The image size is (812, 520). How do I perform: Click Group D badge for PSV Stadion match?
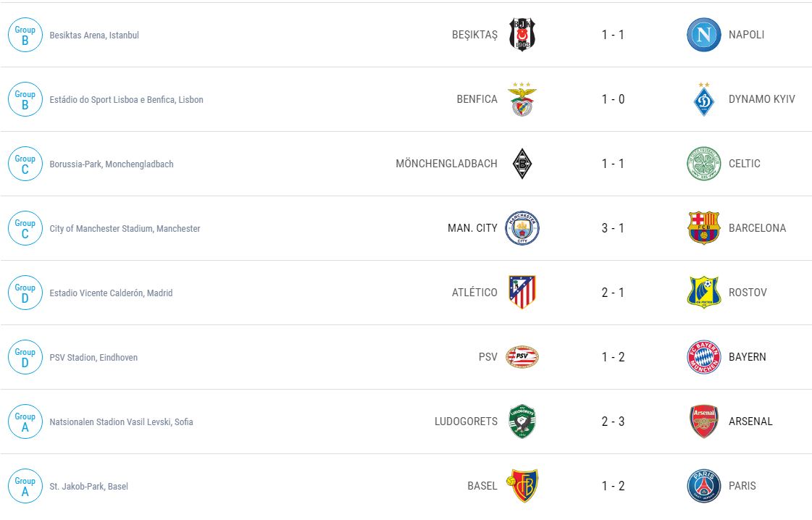point(25,357)
